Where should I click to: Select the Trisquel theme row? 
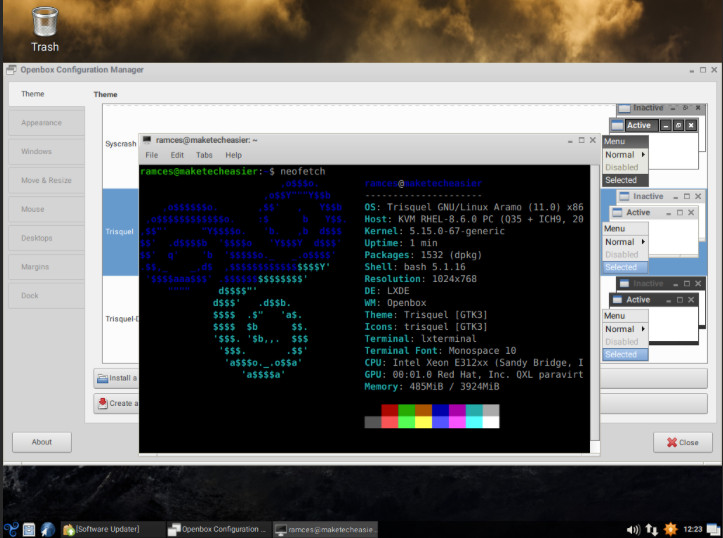pos(120,231)
